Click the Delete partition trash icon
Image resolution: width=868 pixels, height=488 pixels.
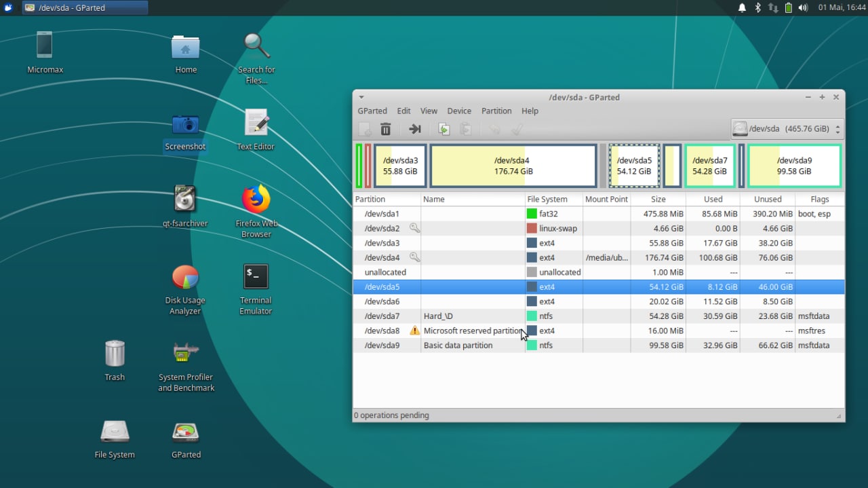(x=386, y=129)
